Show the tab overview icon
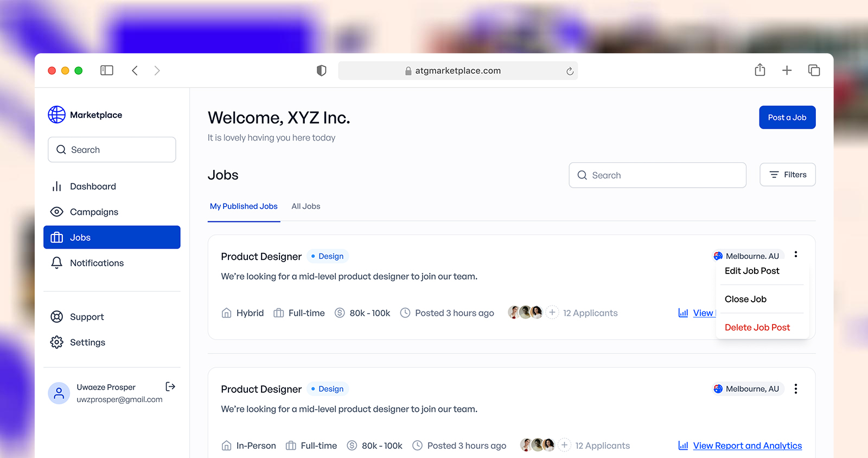Image resolution: width=868 pixels, height=458 pixels. 814,71
